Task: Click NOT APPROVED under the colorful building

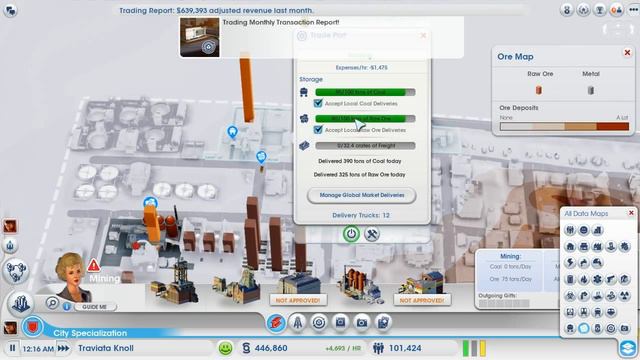Action: pyautogui.click(x=422, y=300)
